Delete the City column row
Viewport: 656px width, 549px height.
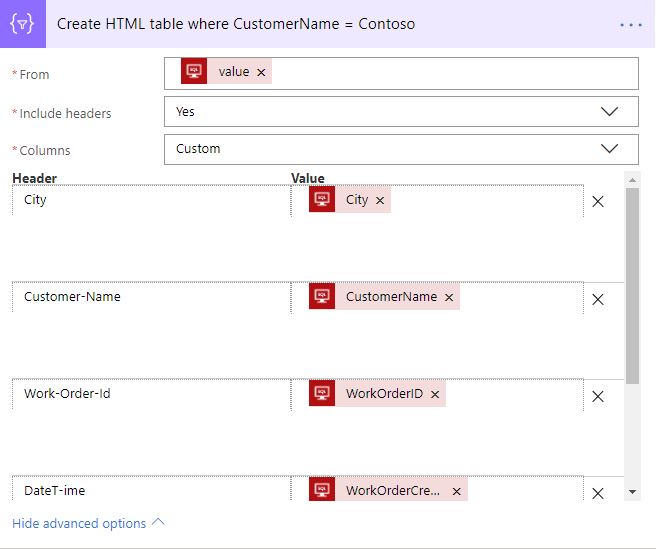598,201
